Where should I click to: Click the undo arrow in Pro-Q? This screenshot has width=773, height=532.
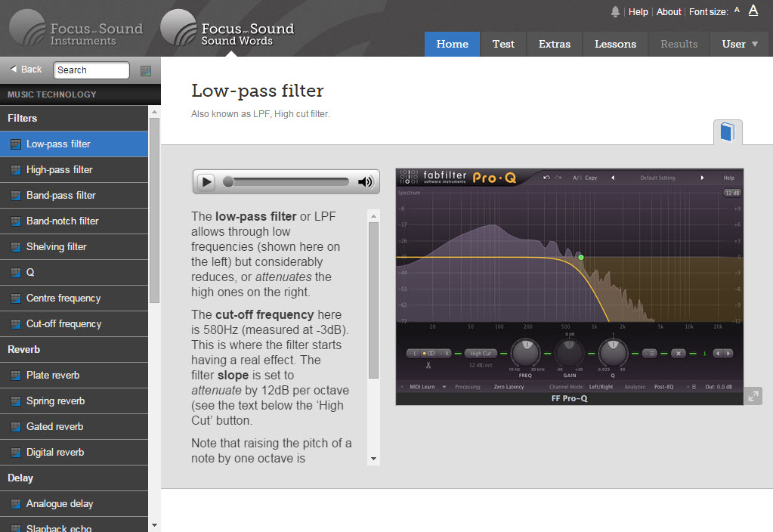point(546,178)
